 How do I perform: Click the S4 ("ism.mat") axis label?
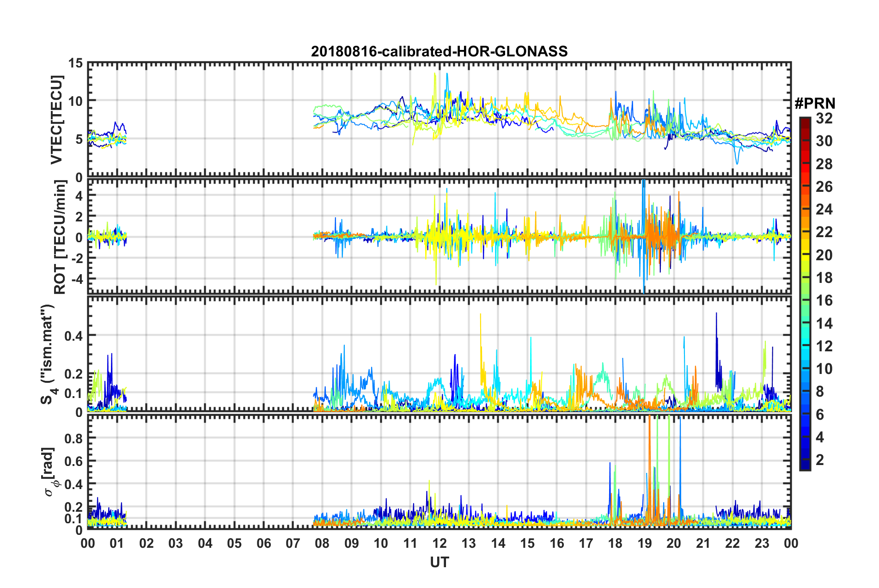pos(49,354)
